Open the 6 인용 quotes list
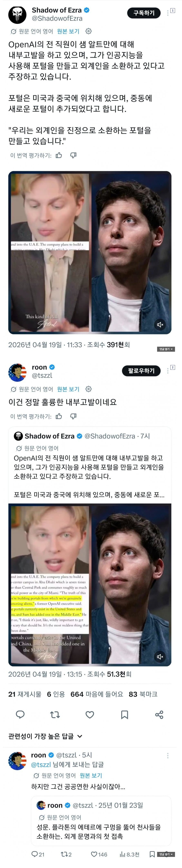Viewport: 182px width, 868px height. [x=56, y=694]
